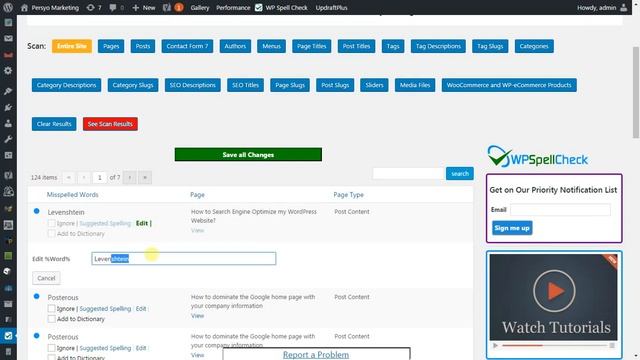The width and height of the screenshot is (640, 360).
Task: Open the pushpin icon sidebar menu
Action: pos(8,91)
